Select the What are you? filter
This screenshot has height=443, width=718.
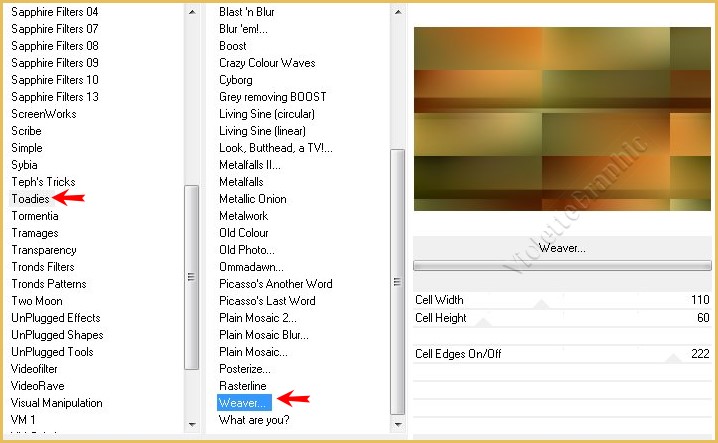pyautogui.click(x=253, y=420)
